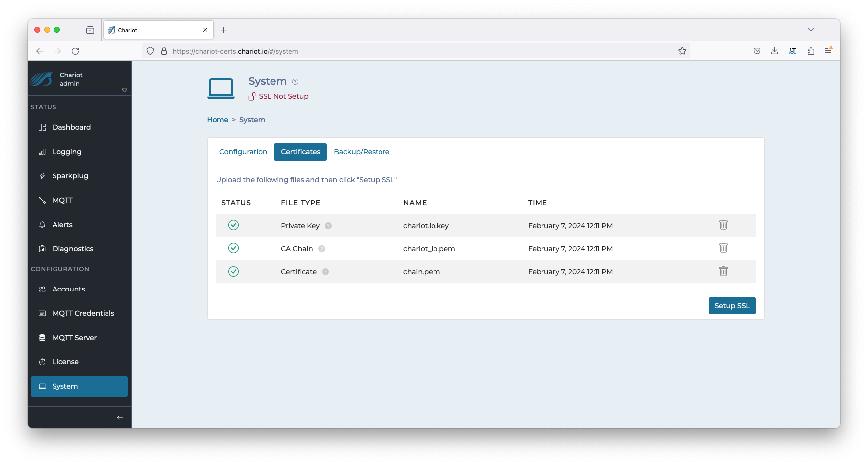Click the STATUS column header
The image size is (868, 465).
click(236, 203)
